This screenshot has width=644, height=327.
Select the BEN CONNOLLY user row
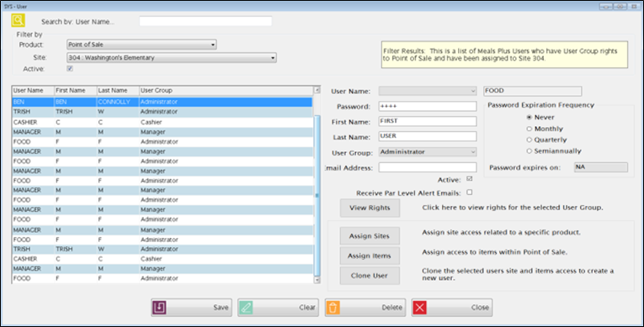coord(162,102)
